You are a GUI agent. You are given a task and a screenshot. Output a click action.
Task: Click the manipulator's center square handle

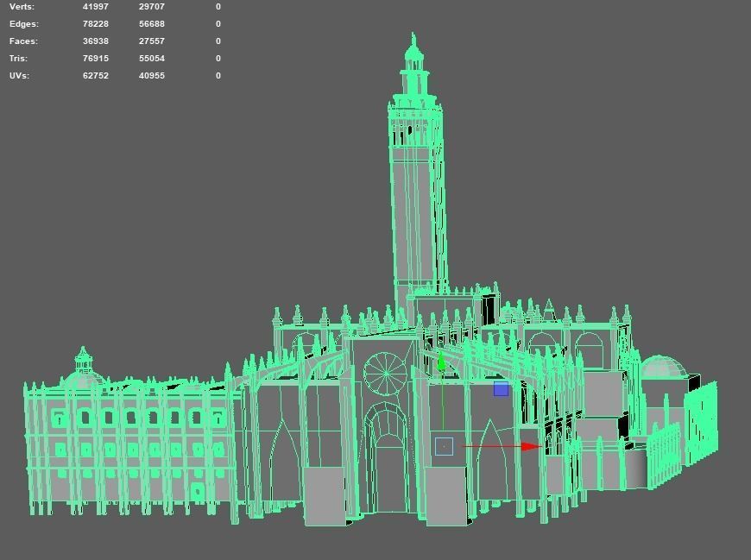pyautogui.click(x=444, y=447)
